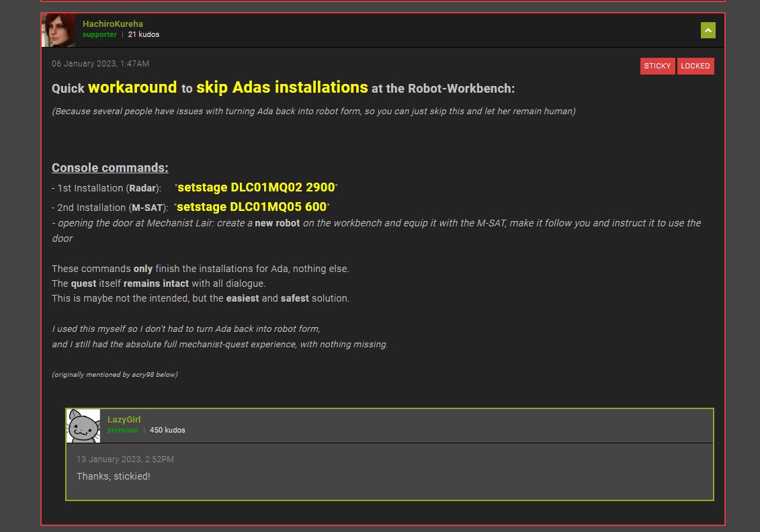The width and height of the screenshot is (760, 532).
Task: Click the LazyGirl cat avatar
Action: (x=83, y=426)
